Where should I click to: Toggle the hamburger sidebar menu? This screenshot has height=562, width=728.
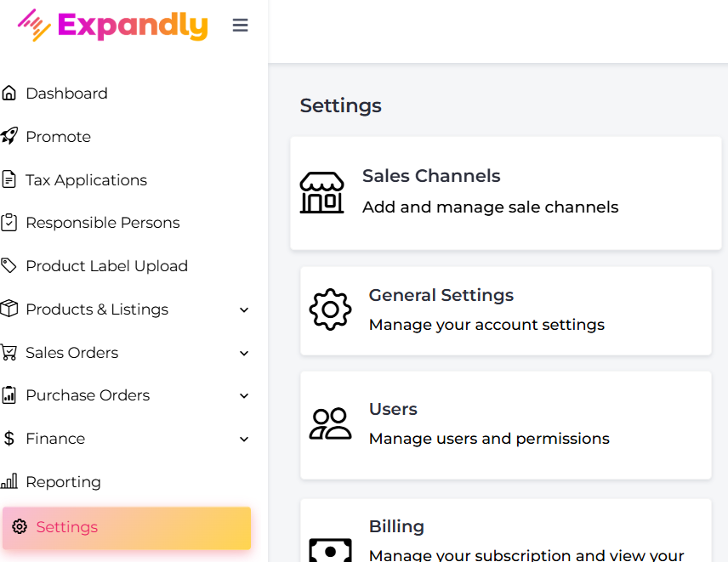point(241,26)
